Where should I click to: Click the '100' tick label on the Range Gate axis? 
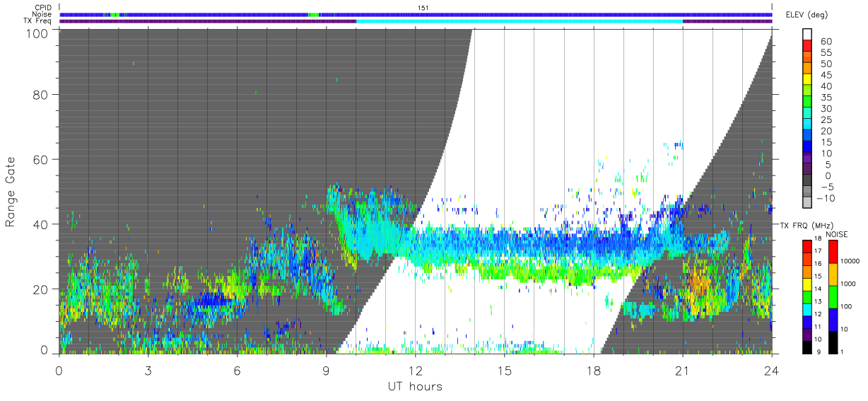tap(37, 33)
